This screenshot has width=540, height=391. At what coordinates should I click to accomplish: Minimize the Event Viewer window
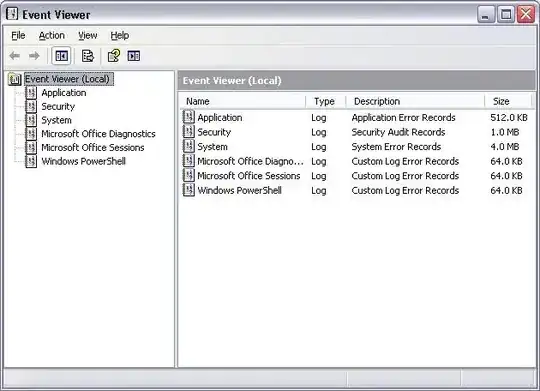(x=486, y=14)
